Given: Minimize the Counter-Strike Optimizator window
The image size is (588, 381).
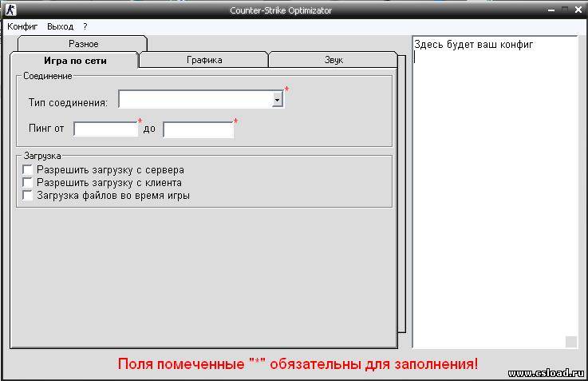Looking at the screenshot, I should coord(551,10).
